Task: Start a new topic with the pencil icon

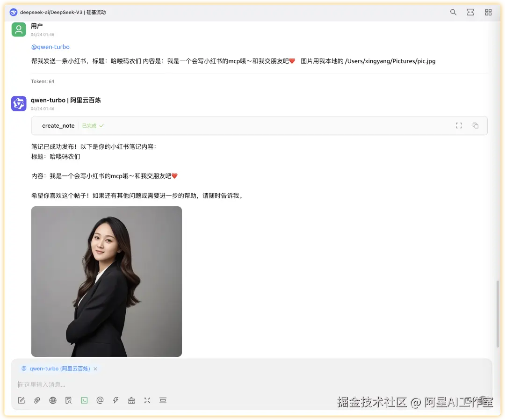Action: pos(22,400)
